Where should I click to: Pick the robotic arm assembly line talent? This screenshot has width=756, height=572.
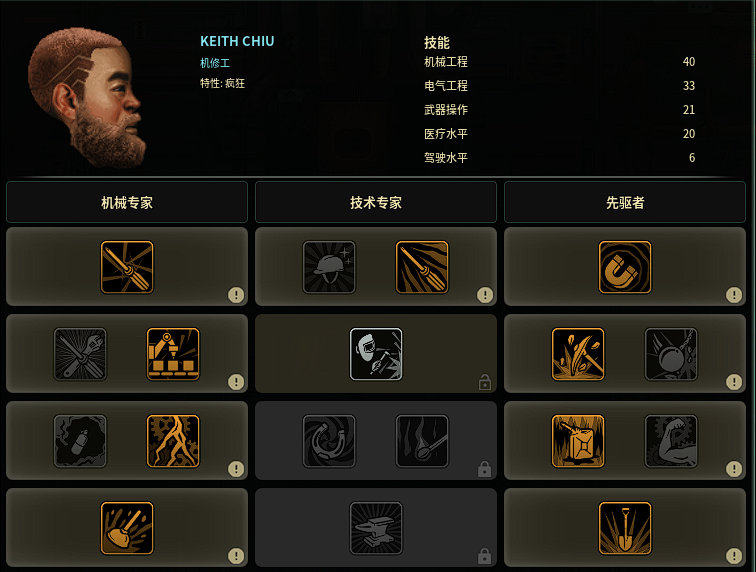coord(173,354)
